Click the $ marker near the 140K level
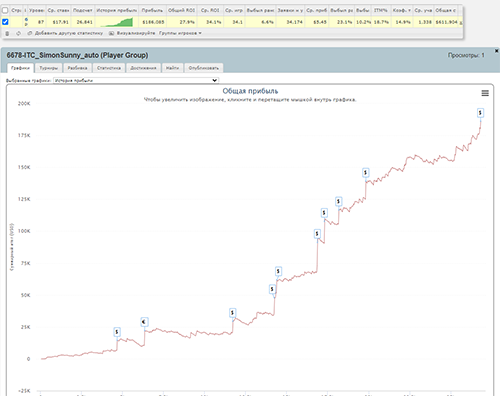 click(x=366, y=173)
